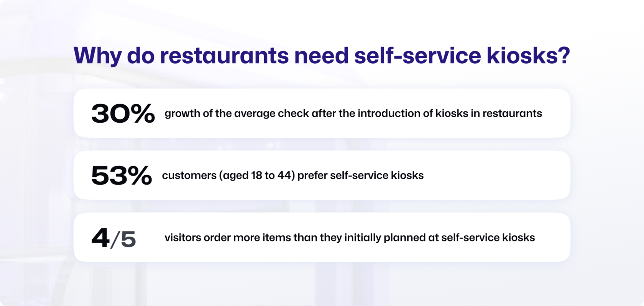Click the percent sign after 30
This screenshot has height=306, width=644.
pyautogui.click(x=143, y=114)
